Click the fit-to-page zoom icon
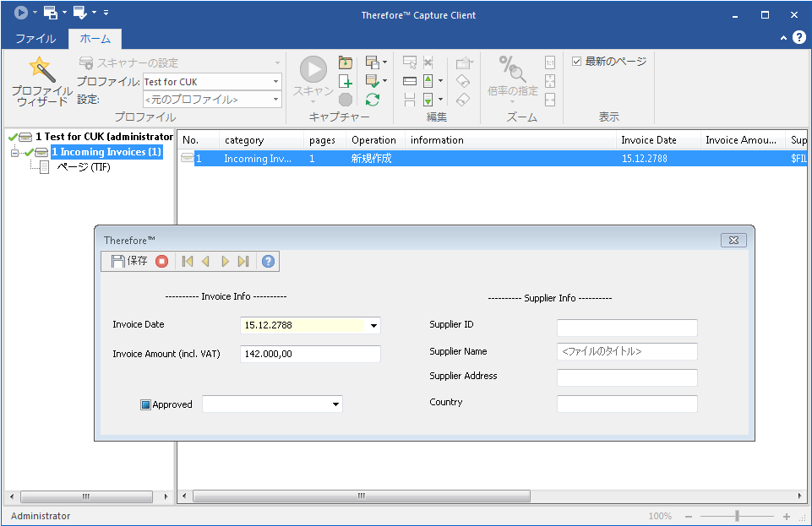Image resolution: width=812 pixels, height=526 pixels. coord(550,81)
